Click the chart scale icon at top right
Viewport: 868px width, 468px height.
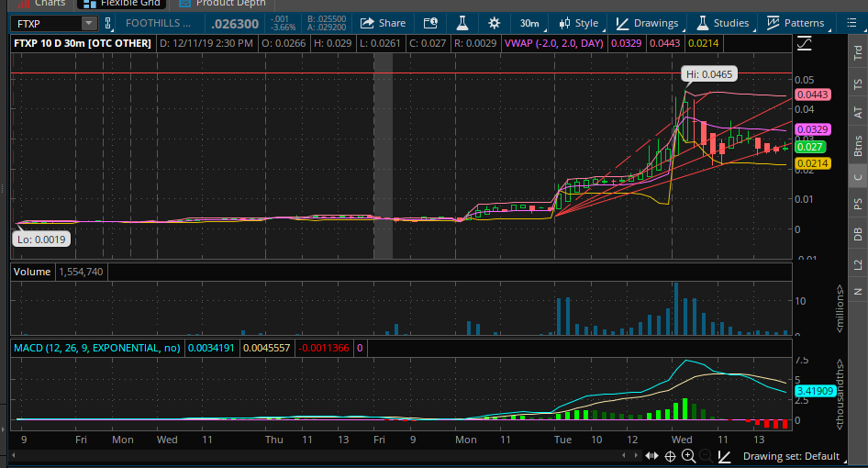point(805,42)
